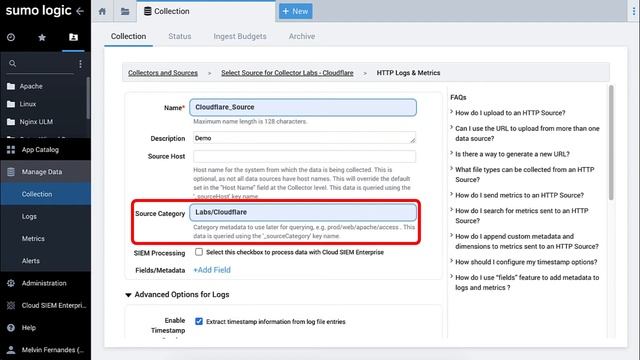Click the Cloud SIEM Enterprise icon

[11, 305]
